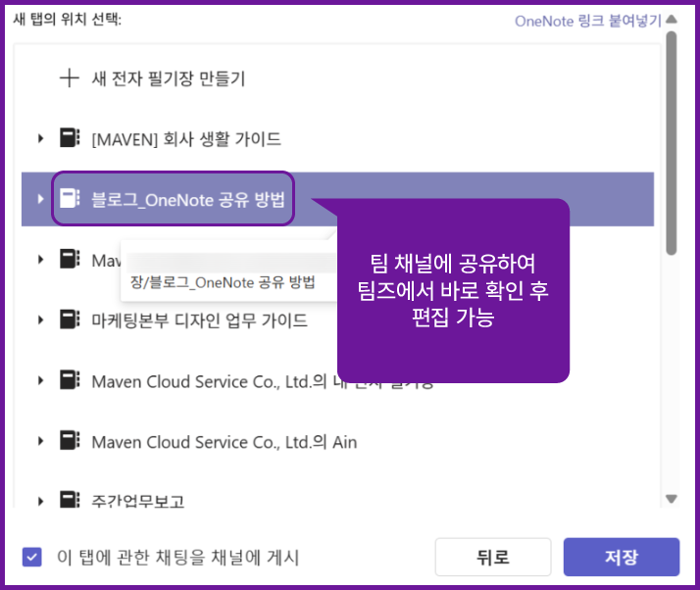
Task: Click the '저장' save button
Action: (622, 557)
